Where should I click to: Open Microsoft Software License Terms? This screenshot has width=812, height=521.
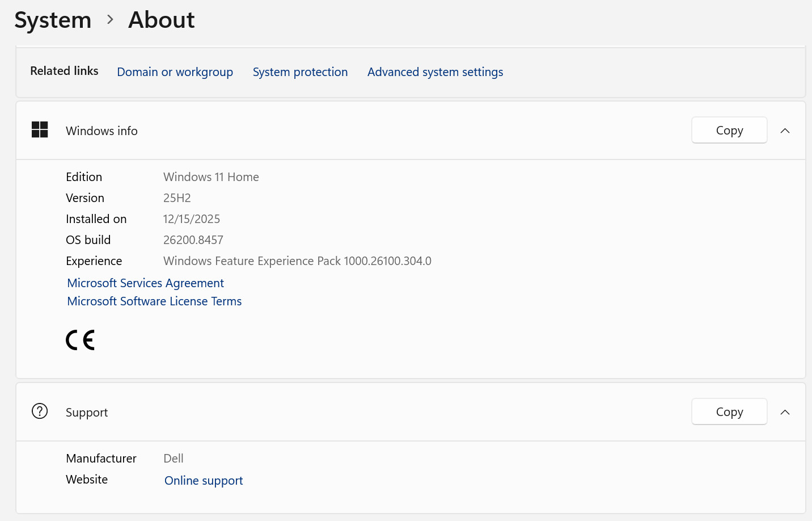[154, 301]
